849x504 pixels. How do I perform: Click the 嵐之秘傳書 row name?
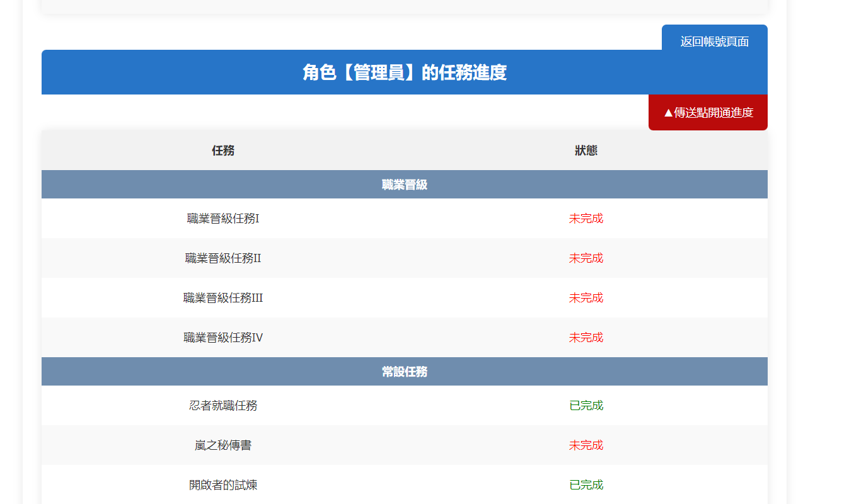click(x=223, y=445)
